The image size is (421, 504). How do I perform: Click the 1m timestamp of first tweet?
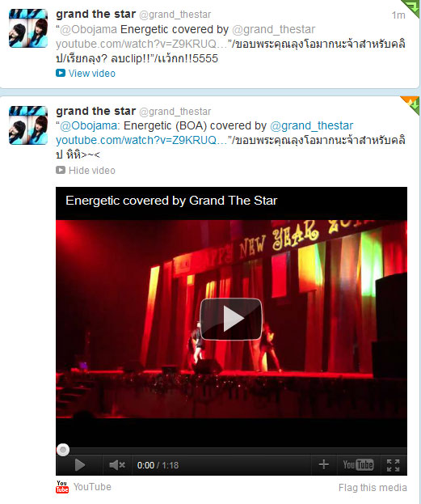pyautogui.click(x=398, y=15)
